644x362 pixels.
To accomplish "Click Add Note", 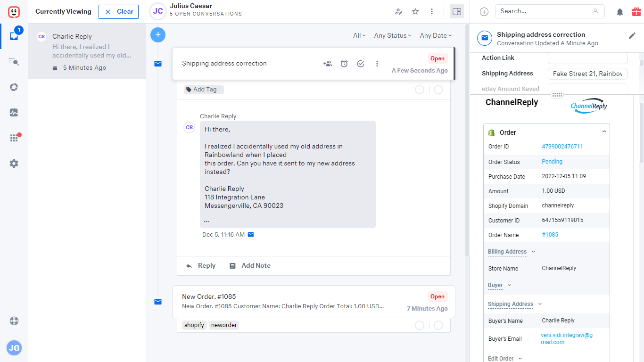I will (x=250, y=266).
